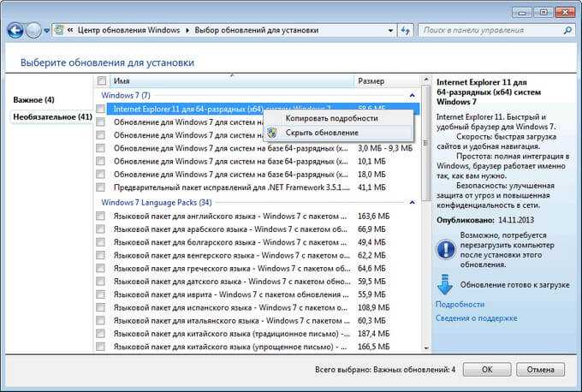Viewport: 582px width, 392px height.
Task: Sort by the Имя column header
Action: pos(232,81)
